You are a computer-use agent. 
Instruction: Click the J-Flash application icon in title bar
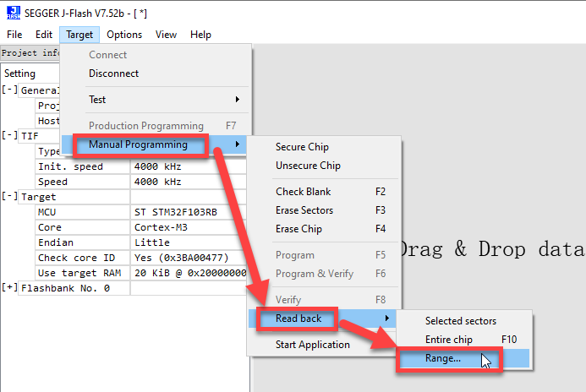point(14,13)
